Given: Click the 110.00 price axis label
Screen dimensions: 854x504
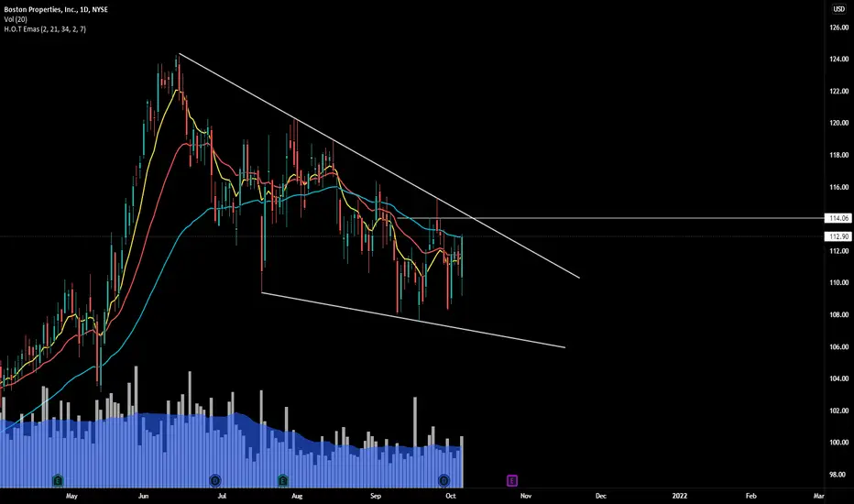Looking at the screenshot, I should pos(838,283).
